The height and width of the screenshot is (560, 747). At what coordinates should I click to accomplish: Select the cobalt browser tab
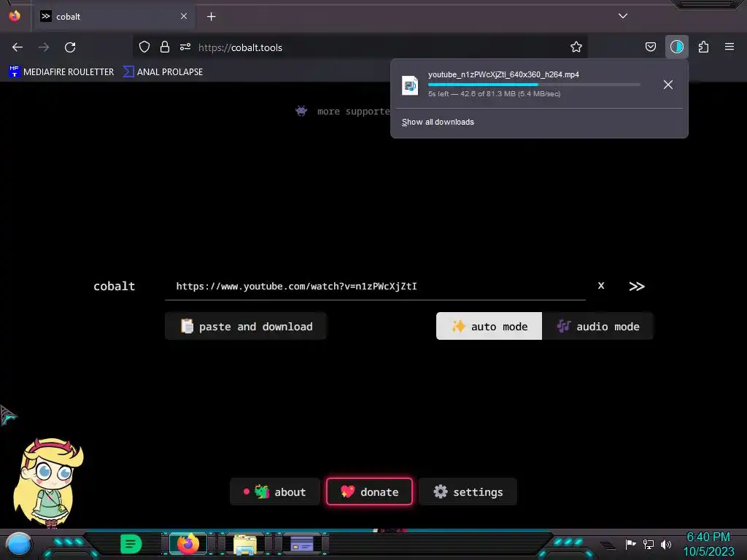coord(113,17)
